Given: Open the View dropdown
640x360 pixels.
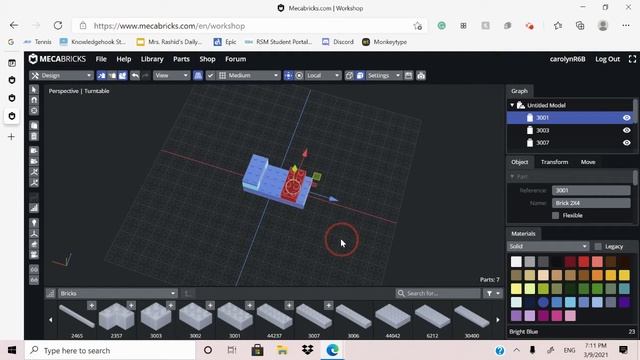Looking at the screenshot, I should click(171, 76).
